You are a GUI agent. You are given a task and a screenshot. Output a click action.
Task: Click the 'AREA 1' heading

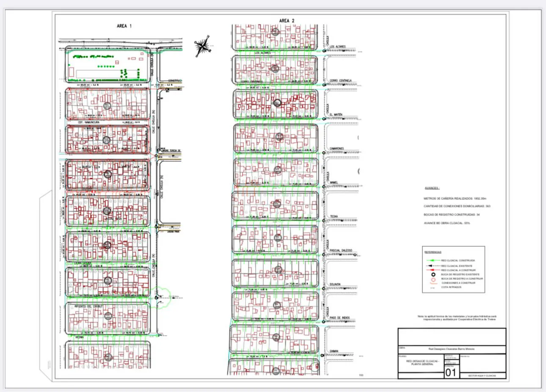click(x=124, y=26)
